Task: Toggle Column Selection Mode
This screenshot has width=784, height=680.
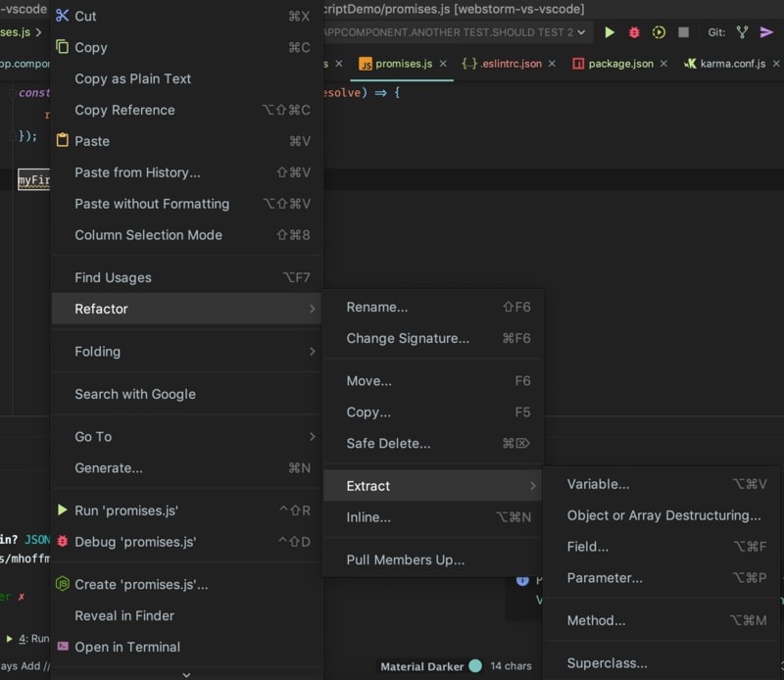Action: (187, 234)
